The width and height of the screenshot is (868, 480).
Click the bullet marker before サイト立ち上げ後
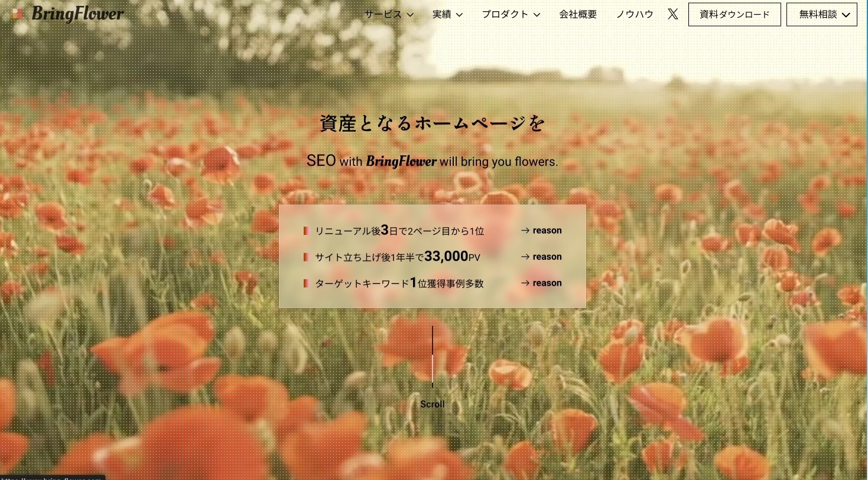click(x=306, y=257)
